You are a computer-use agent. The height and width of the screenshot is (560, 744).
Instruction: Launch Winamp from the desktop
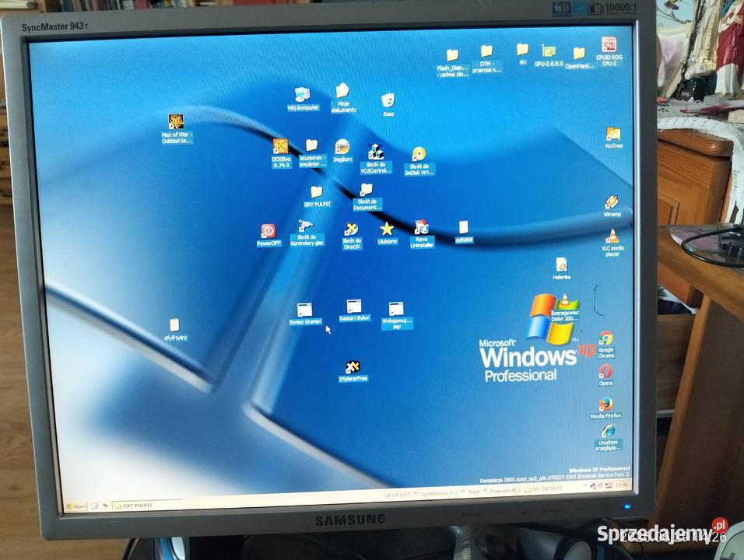612,206
